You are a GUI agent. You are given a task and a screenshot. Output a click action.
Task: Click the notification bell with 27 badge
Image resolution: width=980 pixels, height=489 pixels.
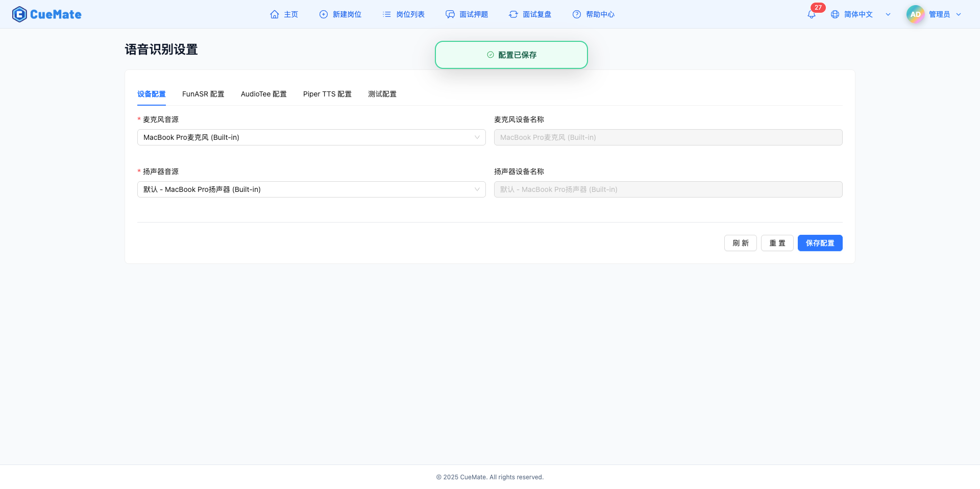[x=811, y=14]
